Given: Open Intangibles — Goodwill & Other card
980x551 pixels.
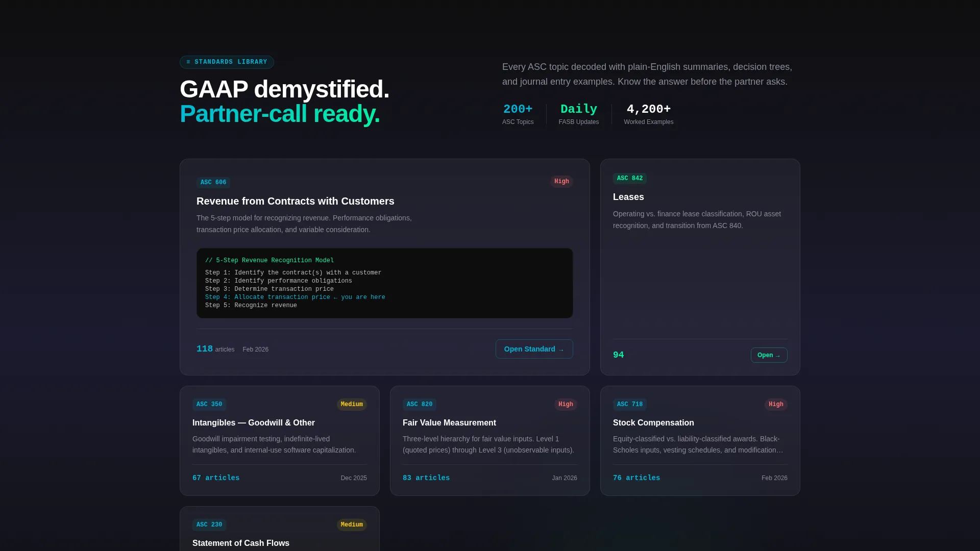Looking at the screenshot, I should (280, 441).
